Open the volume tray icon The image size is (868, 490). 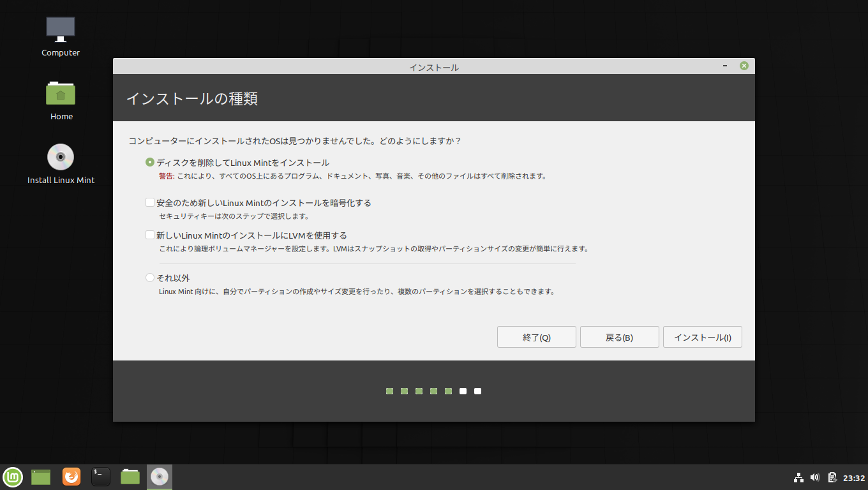pyautogui.click(x=815, y=477)
